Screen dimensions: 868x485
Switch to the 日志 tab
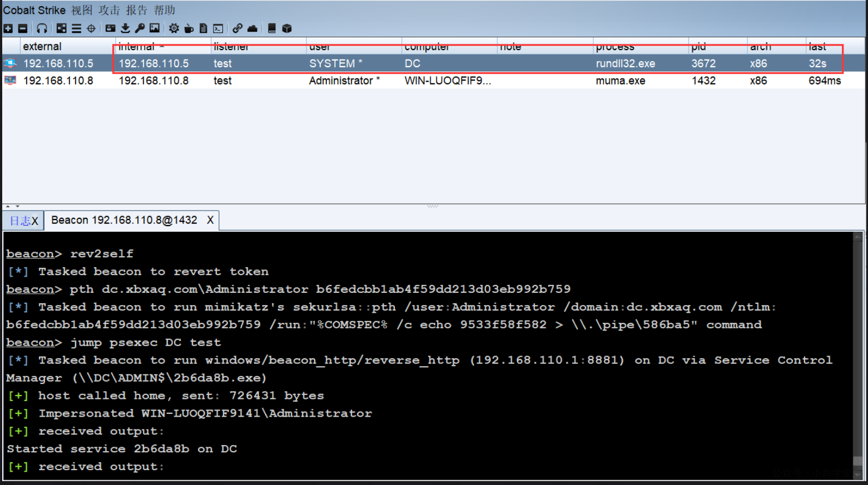click(20, 221)
